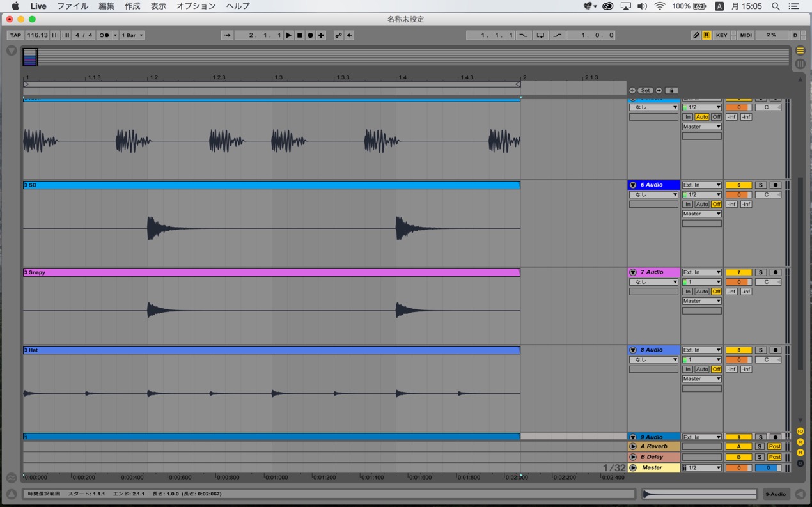Enable Draw Mode pencil icon
Screen dimensions: 812x507
tap(696, 35)
